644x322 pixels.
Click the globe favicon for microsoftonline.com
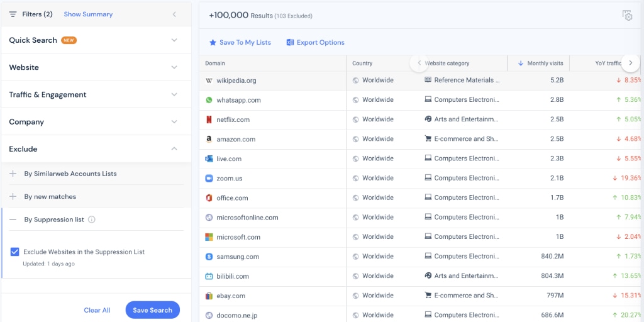click(x=209, y=217)
